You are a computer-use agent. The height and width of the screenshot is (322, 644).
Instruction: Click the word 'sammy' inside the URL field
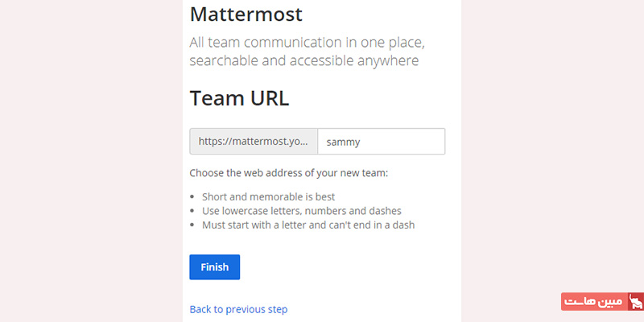point(345,142)
